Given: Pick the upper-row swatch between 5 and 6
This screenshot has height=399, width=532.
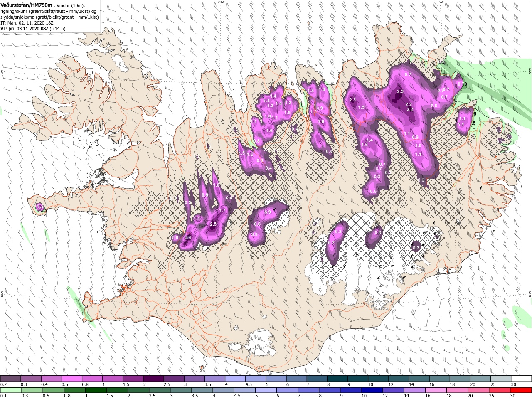Looking at the screenshot, I should coord(276,379).
